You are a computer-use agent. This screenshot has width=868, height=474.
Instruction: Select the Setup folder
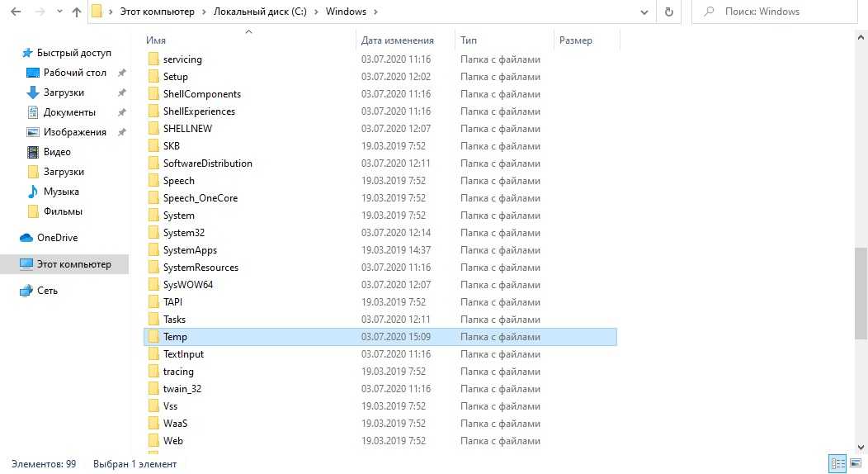tap(175, 77)
